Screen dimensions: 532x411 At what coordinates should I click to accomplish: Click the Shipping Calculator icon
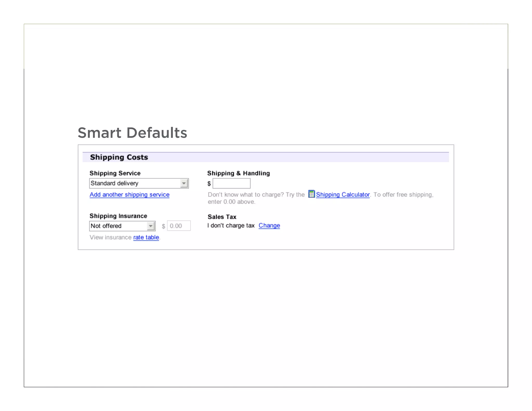coord(311,194)
